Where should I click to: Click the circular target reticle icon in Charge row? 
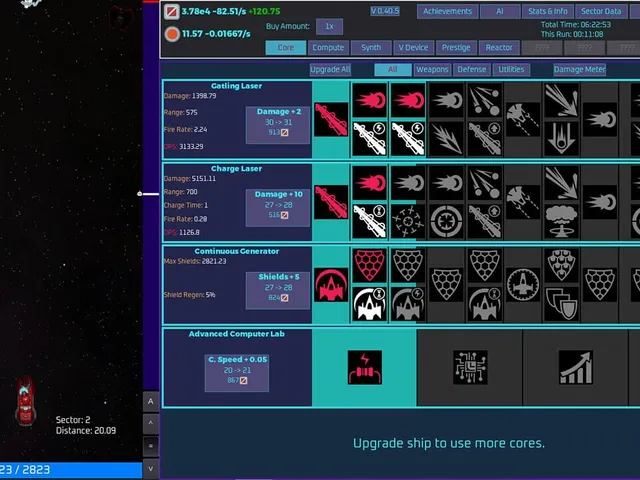[446, 221]
